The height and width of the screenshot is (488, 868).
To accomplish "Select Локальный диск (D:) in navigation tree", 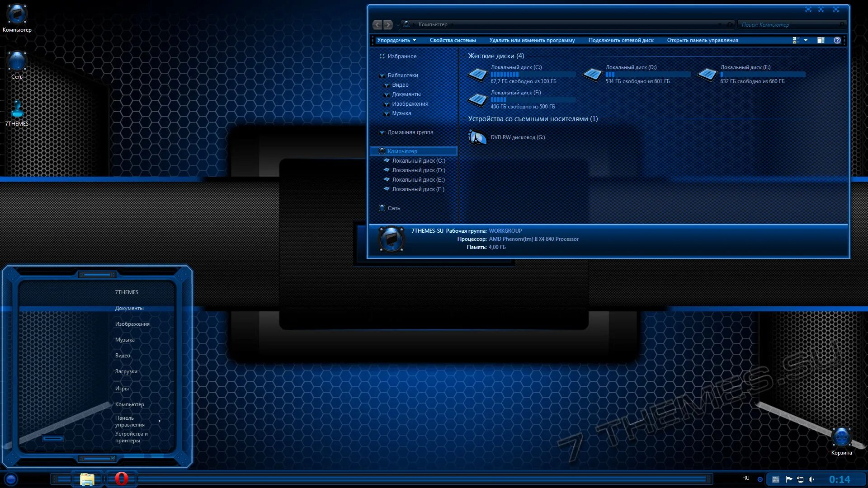I will tap(419, 170).
